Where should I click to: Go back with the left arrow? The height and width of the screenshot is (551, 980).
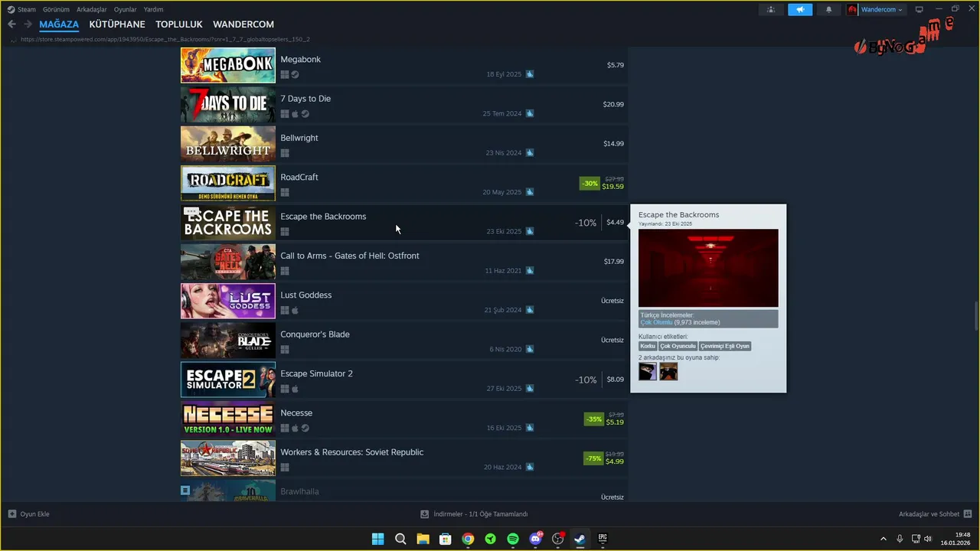point(11,24)
